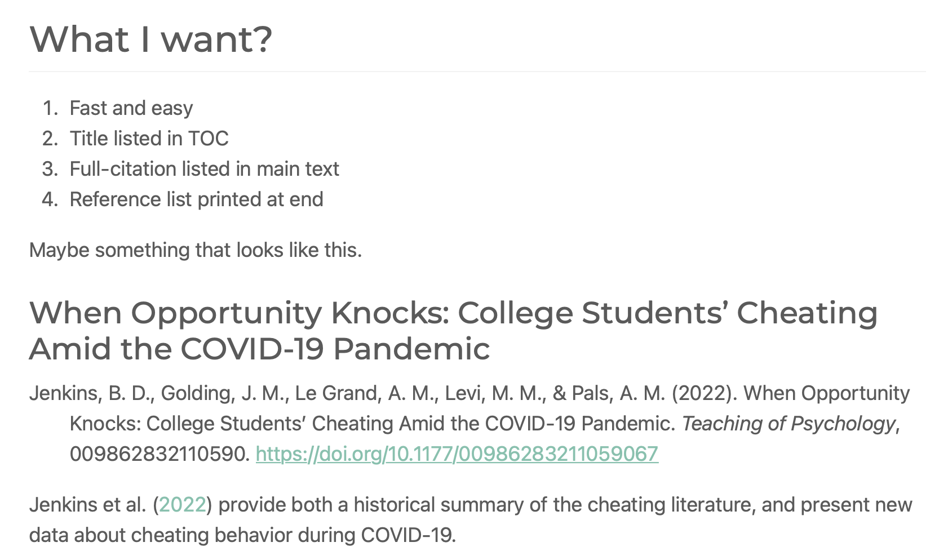This screenshot has height=560, width=939.
Task: Follow the green 2022 citation link
Action: pos(182,505)
